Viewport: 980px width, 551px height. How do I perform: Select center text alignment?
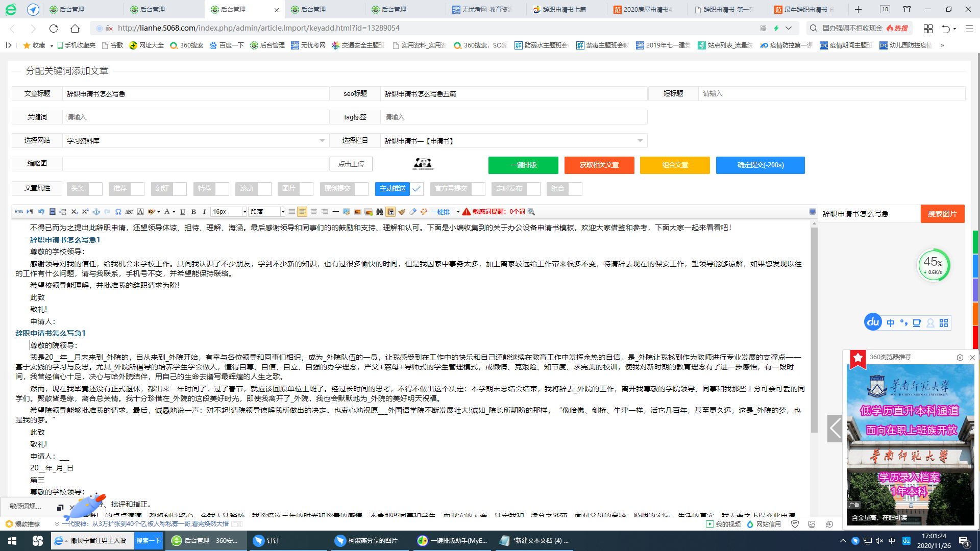point(313,212)
